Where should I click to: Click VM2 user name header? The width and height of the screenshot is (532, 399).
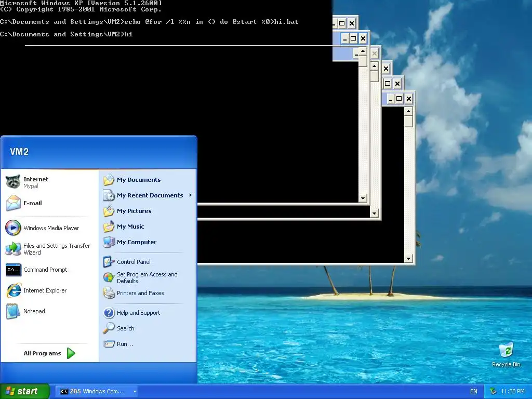pyautogui.click(x=19, y=152)
